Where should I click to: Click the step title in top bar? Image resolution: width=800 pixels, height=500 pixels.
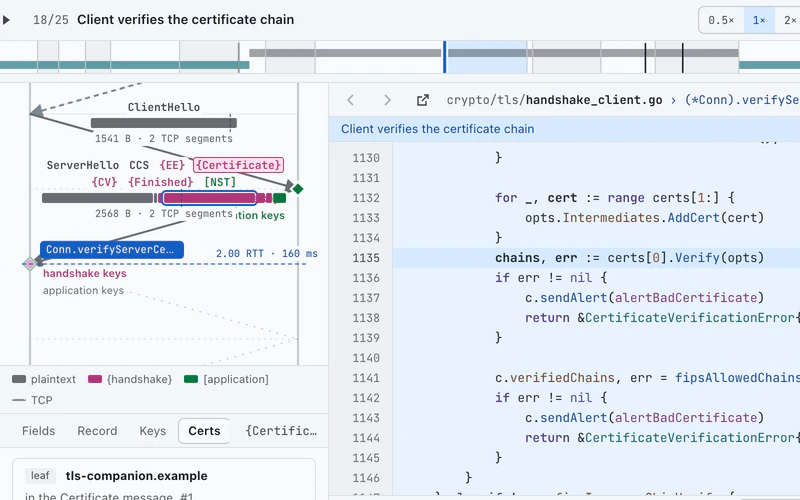pos(185,20)
